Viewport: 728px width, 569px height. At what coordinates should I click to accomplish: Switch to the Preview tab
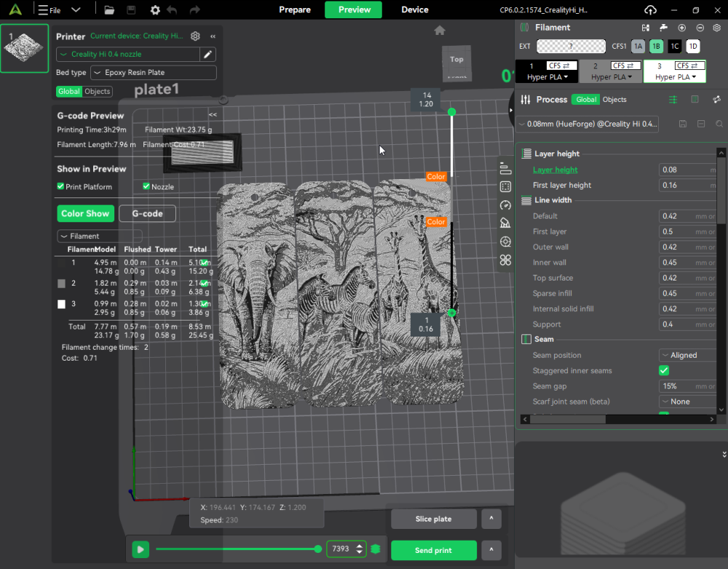[354, 9]
